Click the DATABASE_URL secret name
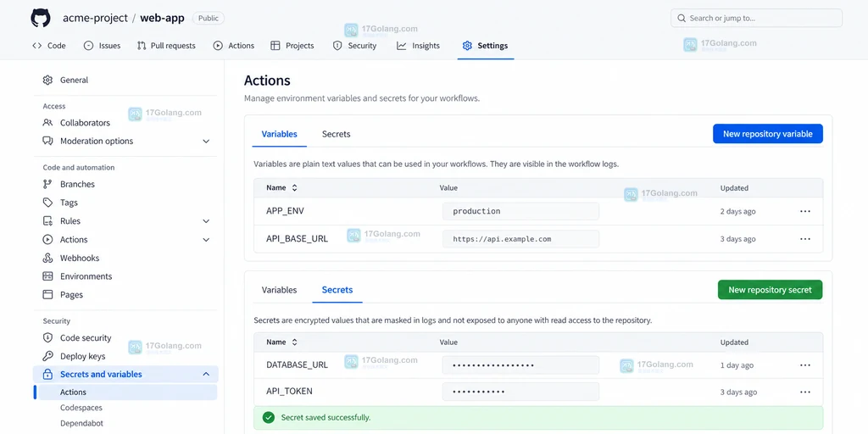The width and height of the screenshot is (868, 434). click(x=297, y=364)
